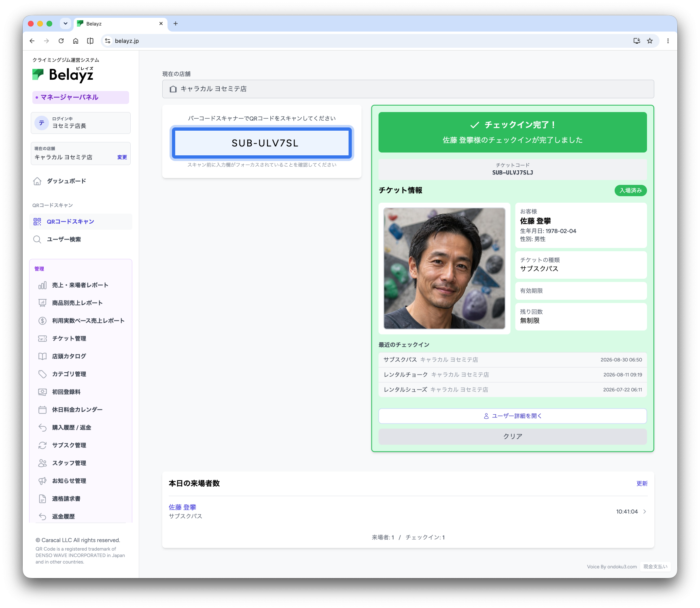
Task: Click 更新 to refresh today's visitors
Action: [642, 484]
